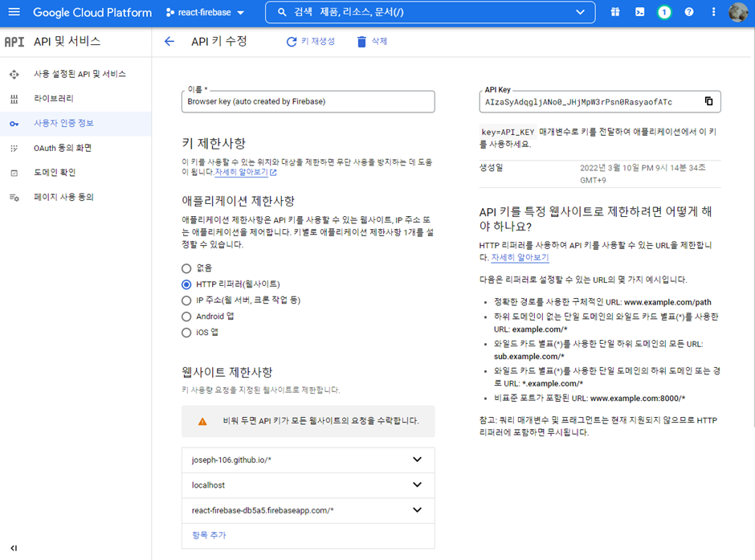
Task: Activate Cloud Shell terminal icon
Action: coord(639,13)
